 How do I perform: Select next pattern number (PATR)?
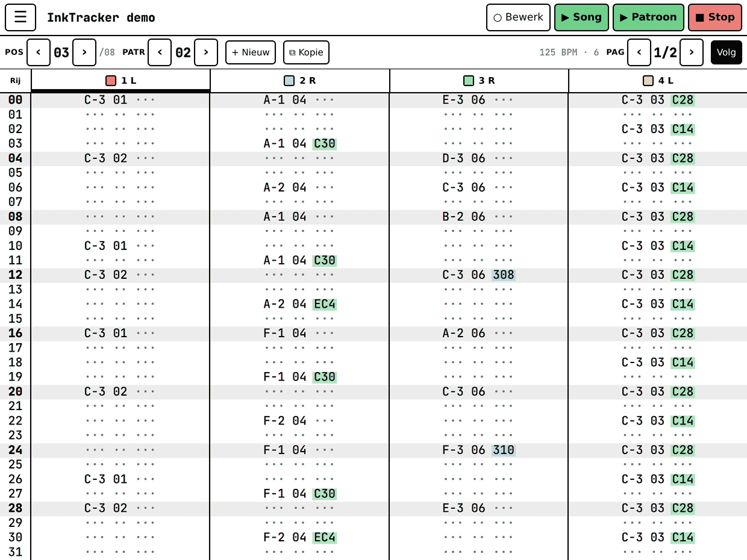[x=206, y=52]
